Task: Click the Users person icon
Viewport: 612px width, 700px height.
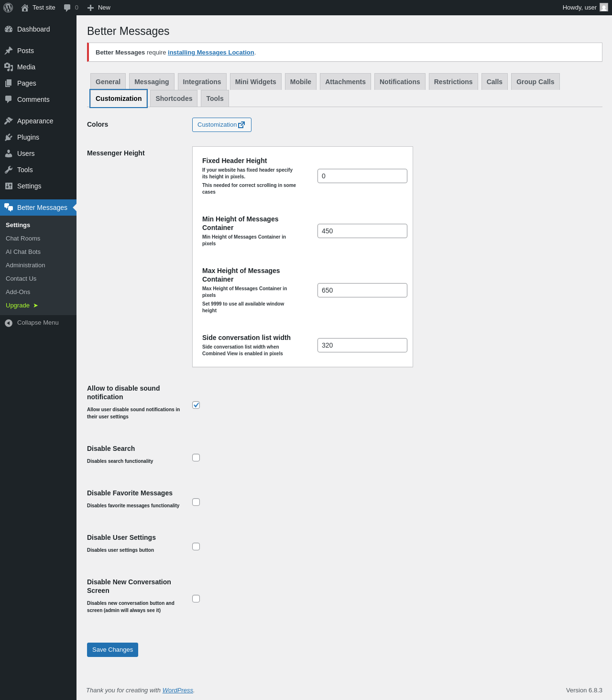Action: pyautogui.click(x=9, y=153)
